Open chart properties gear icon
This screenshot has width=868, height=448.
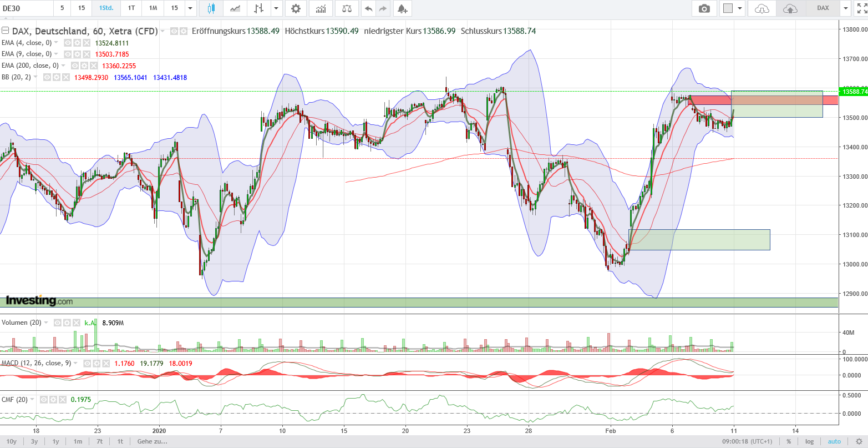click(x=296, y=8)
